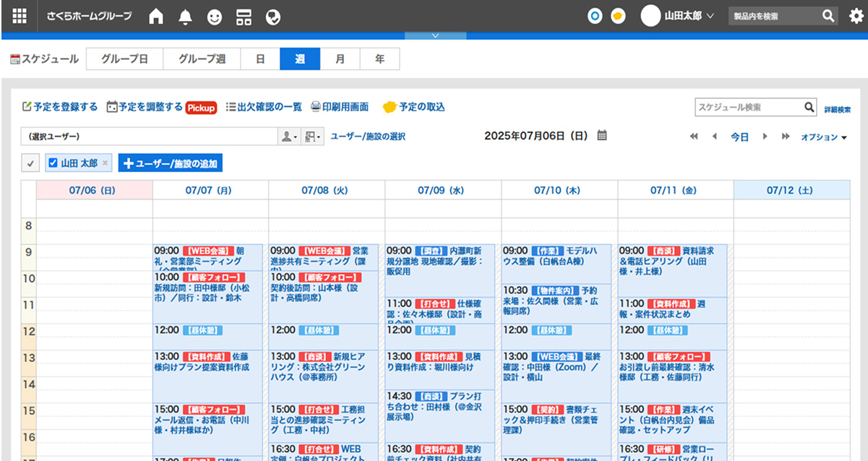Image resolution: width=868 pixels, height=461 pixels.
Task: Click the ユーザー/施設の追加 button
Action: coord(171,163)
